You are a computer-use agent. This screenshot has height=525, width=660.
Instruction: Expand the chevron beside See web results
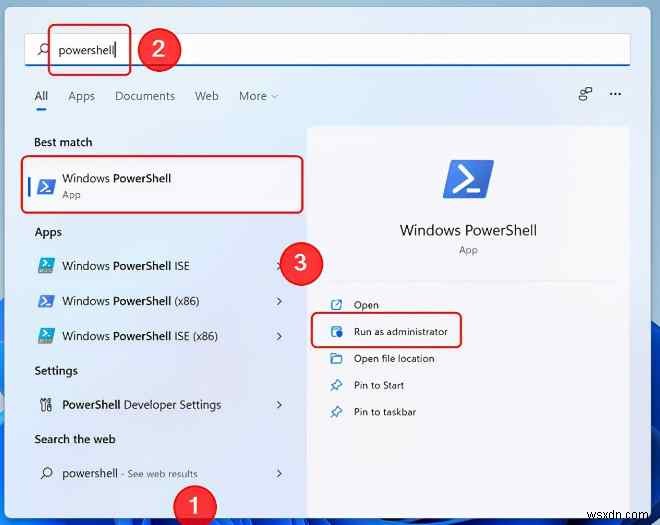279,474
